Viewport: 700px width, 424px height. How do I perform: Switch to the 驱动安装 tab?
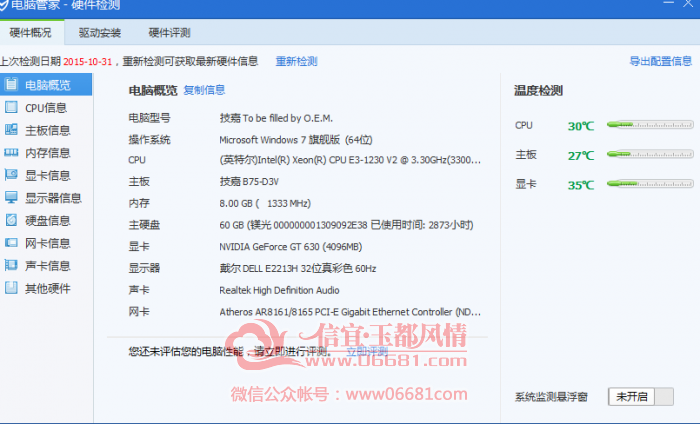[x=100, y=33]
